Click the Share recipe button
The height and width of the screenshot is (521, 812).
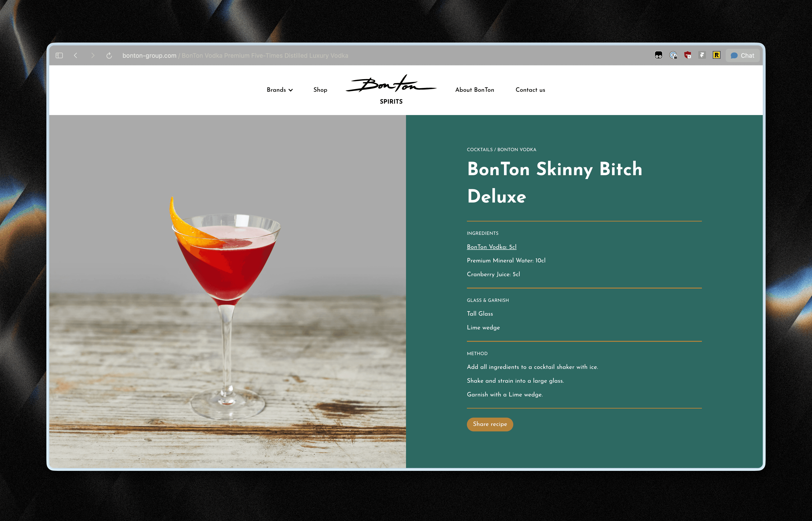pos(490,424)
